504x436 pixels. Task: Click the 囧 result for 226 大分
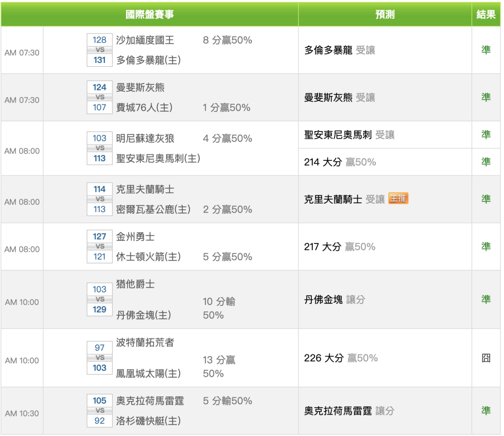click(x=486, y=358)
